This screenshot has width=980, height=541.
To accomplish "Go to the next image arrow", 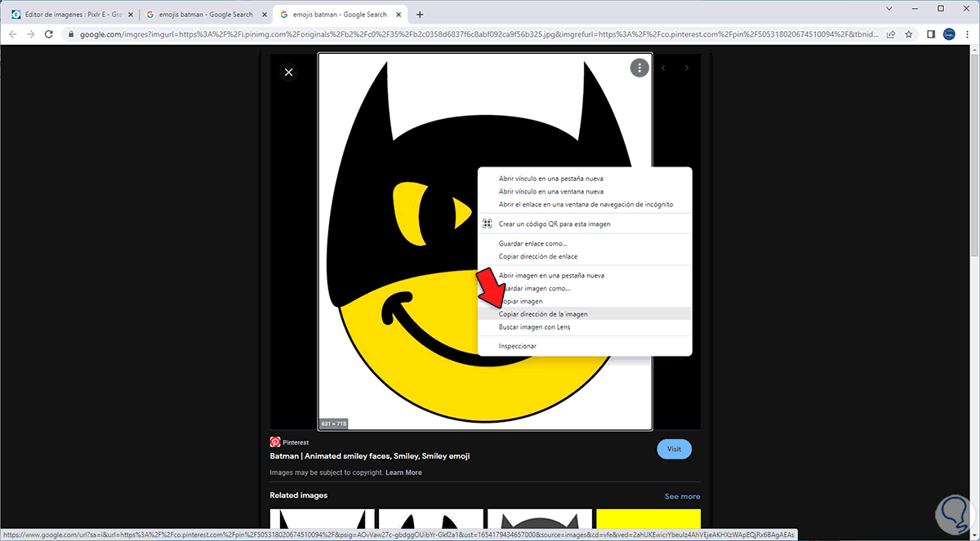I will [687, 68].
